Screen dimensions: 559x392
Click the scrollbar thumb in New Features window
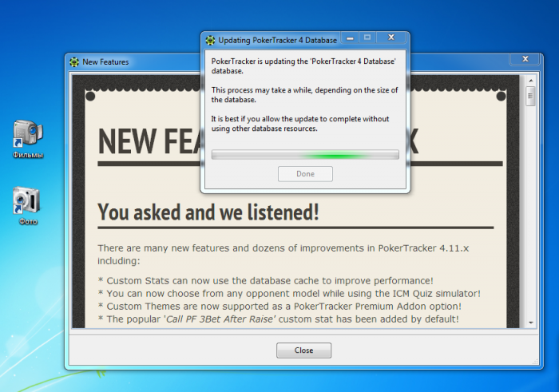pos(530,96)
